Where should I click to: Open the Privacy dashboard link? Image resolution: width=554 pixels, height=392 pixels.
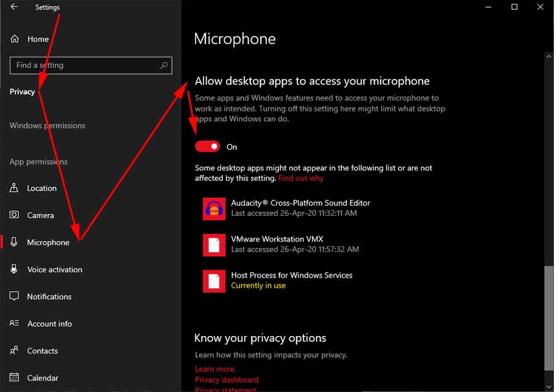(227, 380)
